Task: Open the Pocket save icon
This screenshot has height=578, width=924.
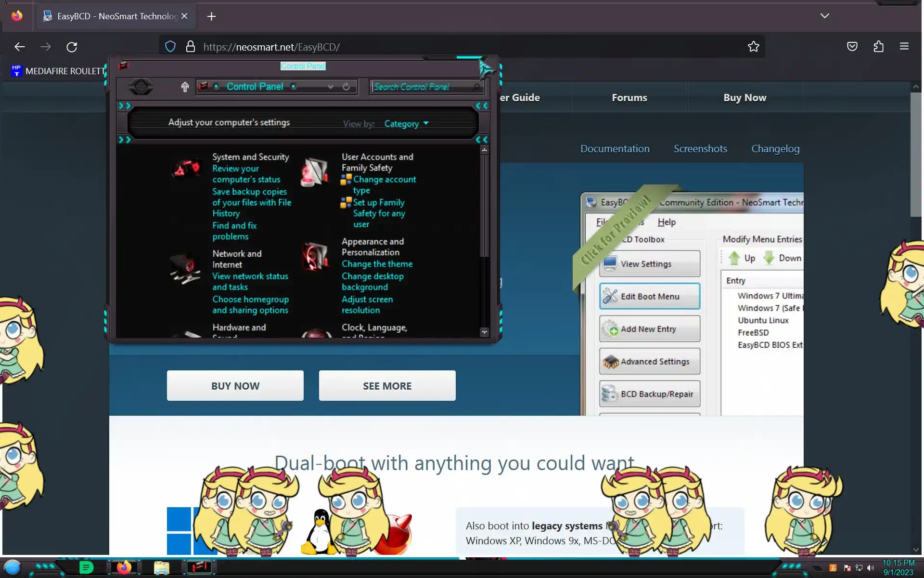Action: tap(852, 47)
